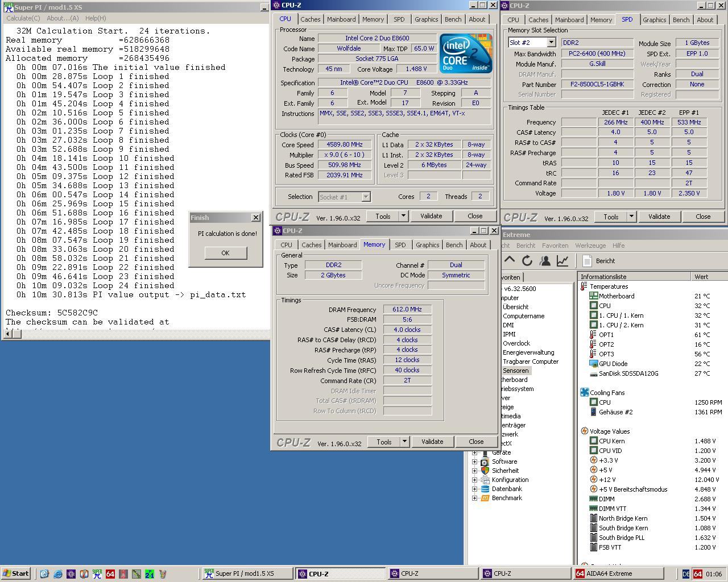Open the Tools dropdown arrow in CPU window
The height and width of the screenshot is (582, 728).
(403, 216)
